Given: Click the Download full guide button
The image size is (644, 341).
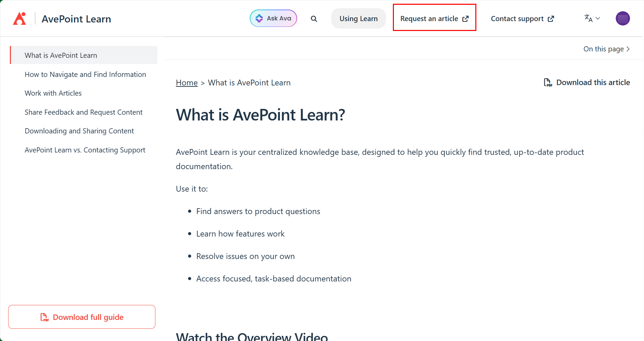Looking at the screenshot, I should [82, 317].
